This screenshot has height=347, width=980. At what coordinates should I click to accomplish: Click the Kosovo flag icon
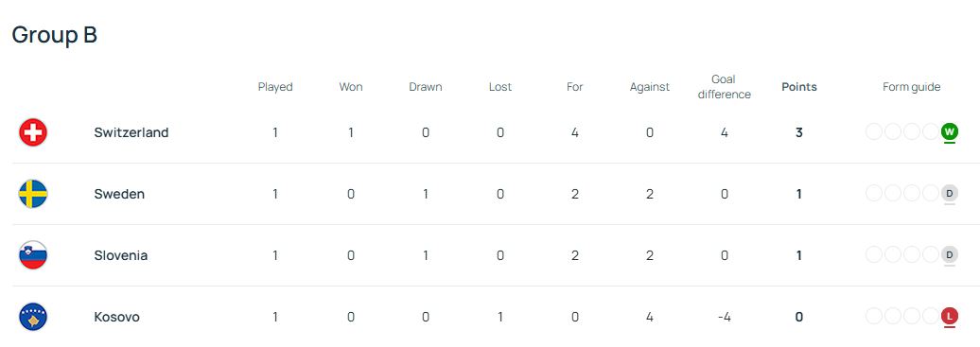pos(33,317)
